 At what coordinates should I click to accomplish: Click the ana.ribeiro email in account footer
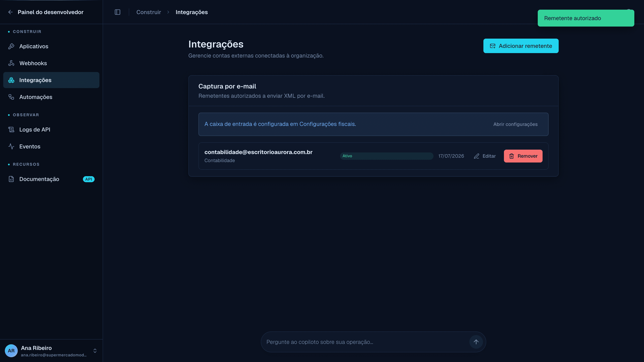point(54,355)
